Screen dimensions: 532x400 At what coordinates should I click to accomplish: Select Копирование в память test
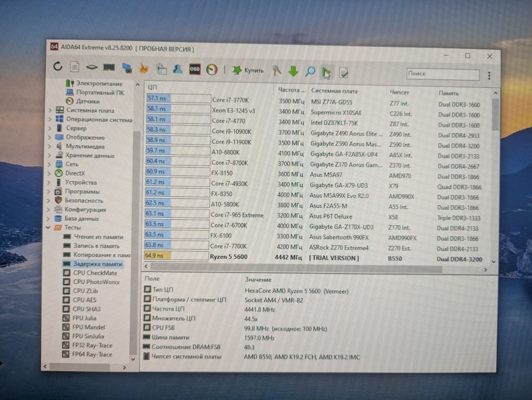97,255
